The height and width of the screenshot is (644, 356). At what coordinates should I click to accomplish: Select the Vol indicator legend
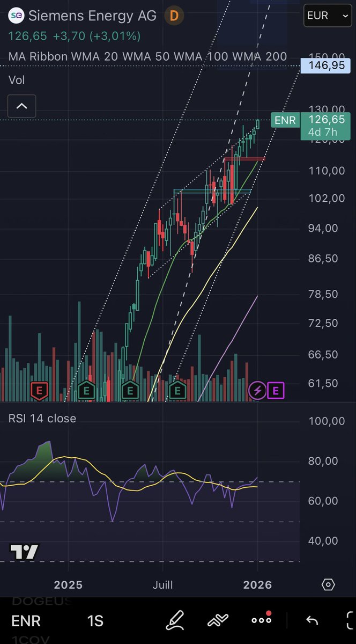(x=17, y=80)
